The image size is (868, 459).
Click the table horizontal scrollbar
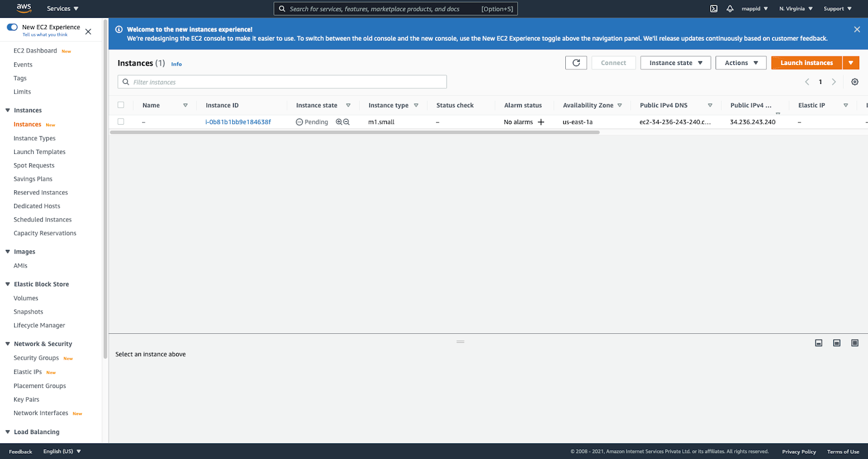tap(355, 132)
